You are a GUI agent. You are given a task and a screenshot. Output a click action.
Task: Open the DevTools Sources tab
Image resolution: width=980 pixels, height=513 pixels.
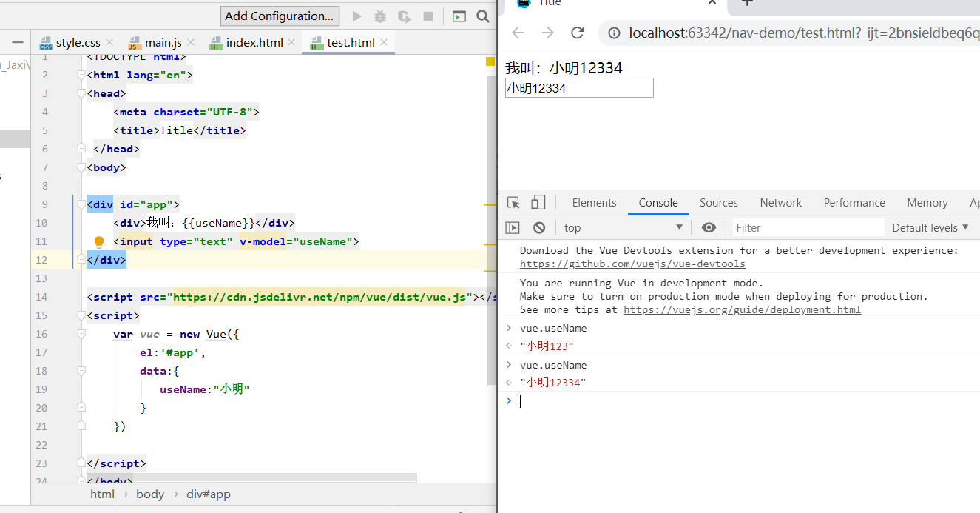(719, 203)
